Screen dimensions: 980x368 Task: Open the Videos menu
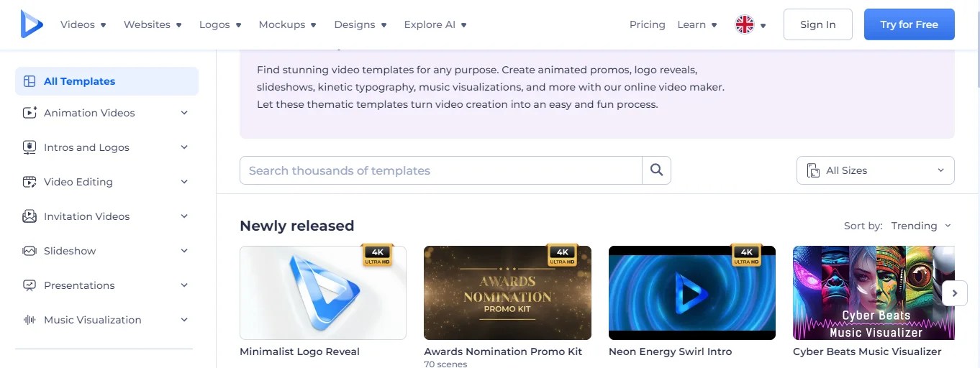point(83,24)
